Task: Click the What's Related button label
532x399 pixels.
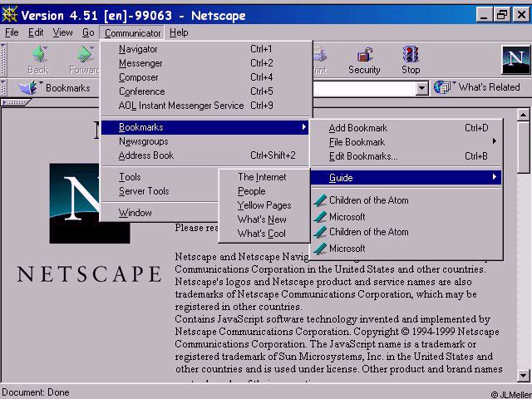Action: click(x=489, y=87)
